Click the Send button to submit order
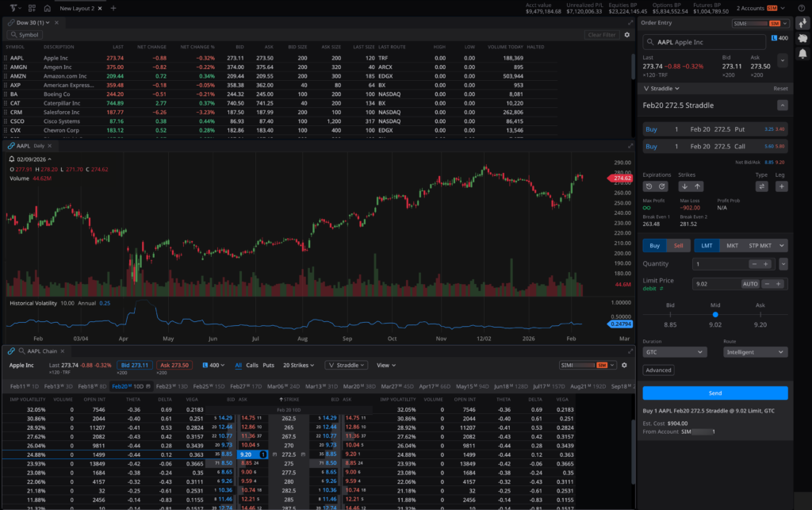 click(x=714, y=393)
